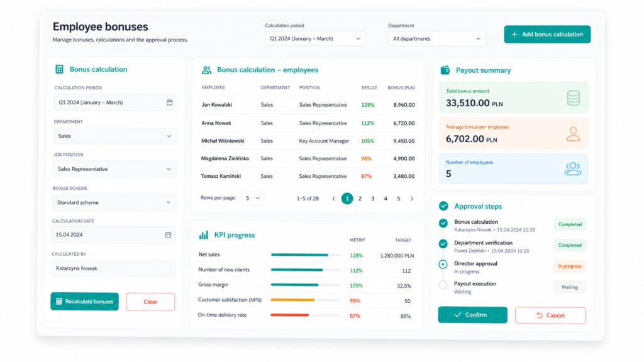644x362 pixels.
Task: Click the Recalculate bonuses button
Action: click(x=85, y=301)
